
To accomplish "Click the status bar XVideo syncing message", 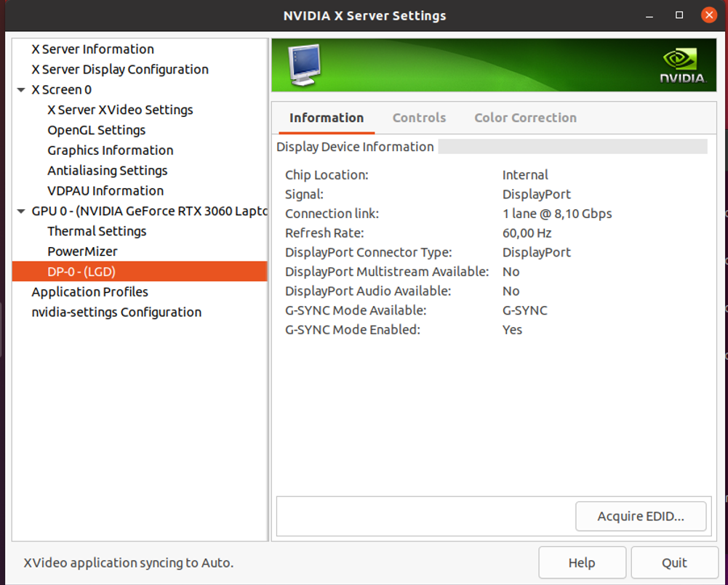I will pos(129,562).
